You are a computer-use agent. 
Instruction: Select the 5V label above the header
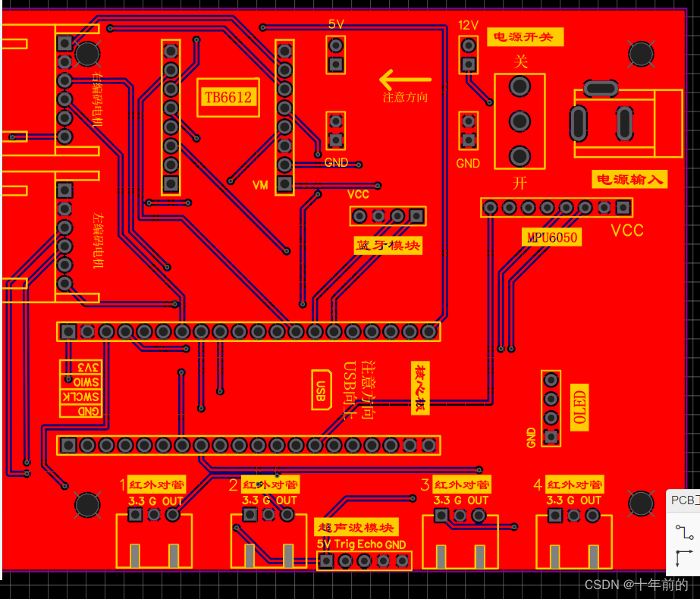pyautogui.click(x=336, y=24)
